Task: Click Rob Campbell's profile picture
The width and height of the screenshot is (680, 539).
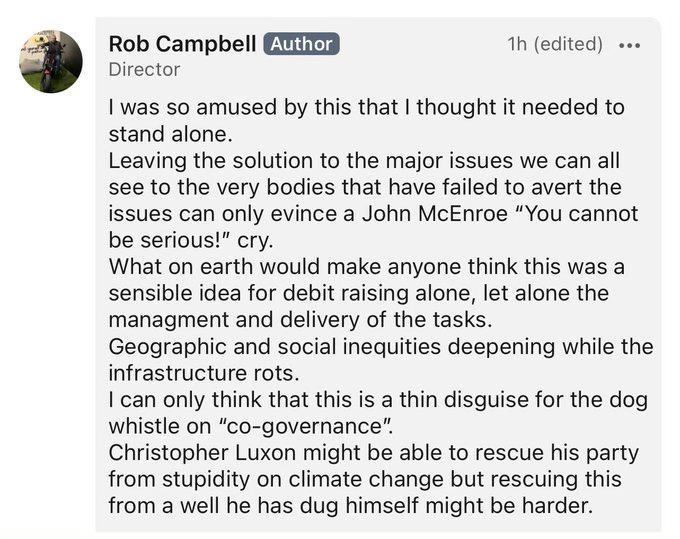Action: (x=50, y=61)
